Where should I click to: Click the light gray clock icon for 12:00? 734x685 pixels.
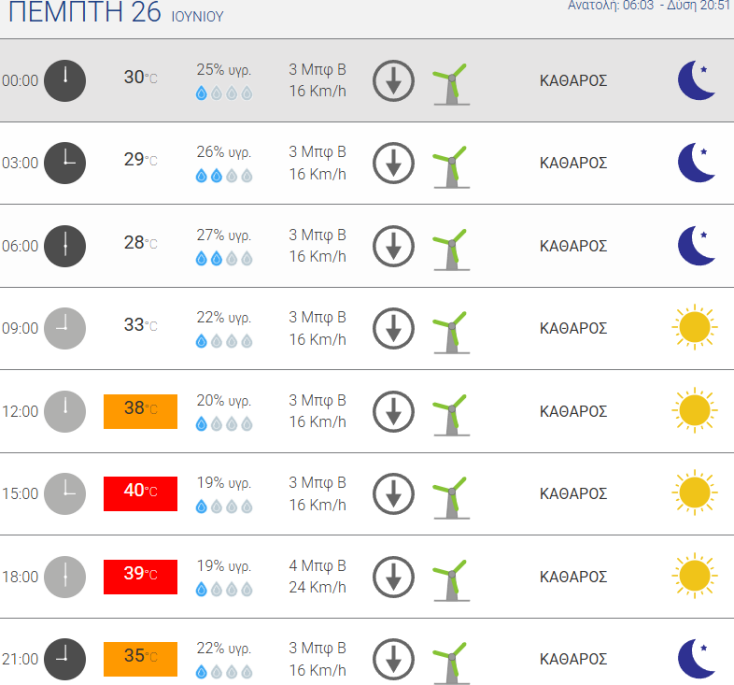(65, 411)
